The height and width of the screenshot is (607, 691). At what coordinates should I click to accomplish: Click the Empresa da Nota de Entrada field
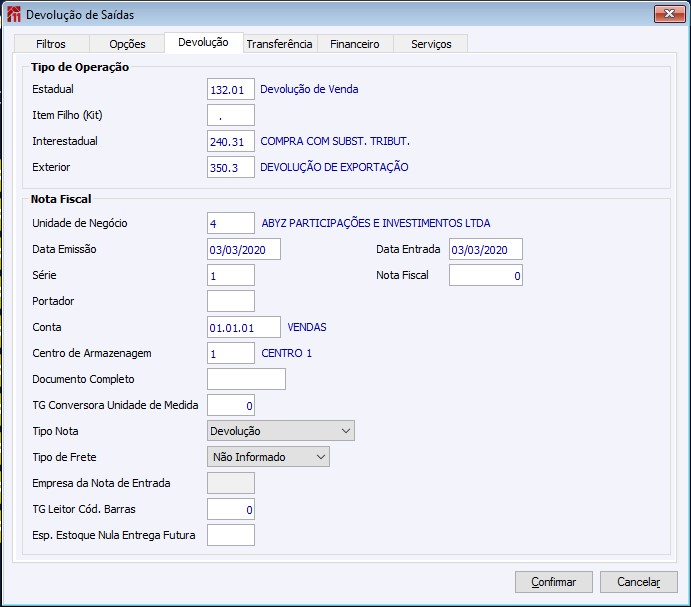[x=231, y=484]
